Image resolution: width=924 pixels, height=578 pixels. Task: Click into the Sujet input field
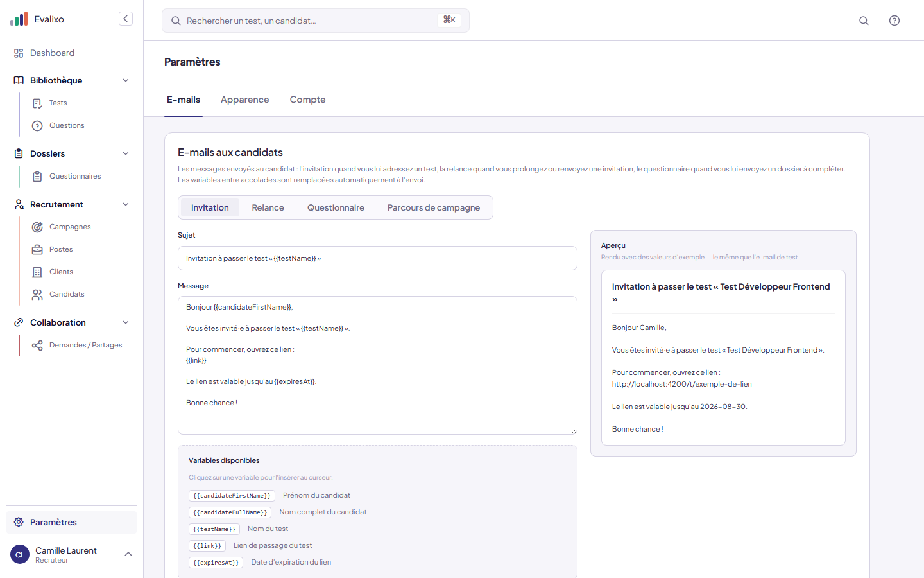pyautogui.click(x=377, y=258)
